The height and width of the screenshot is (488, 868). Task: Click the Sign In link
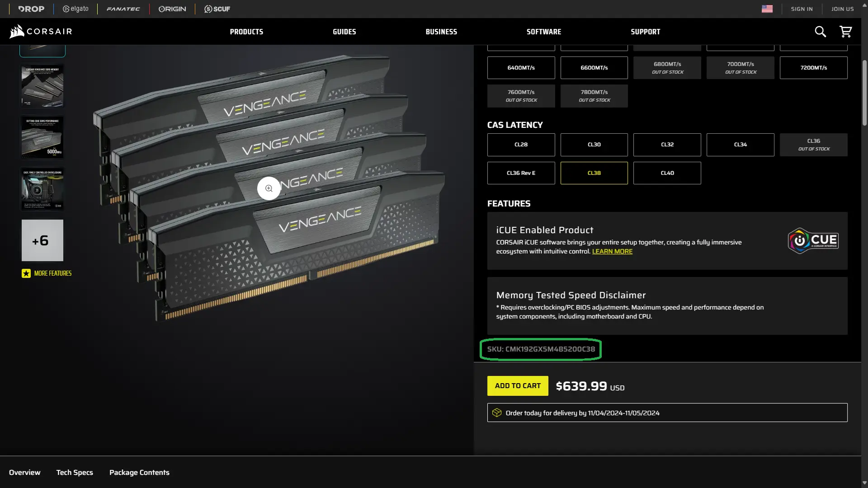(x=802, y=9)
